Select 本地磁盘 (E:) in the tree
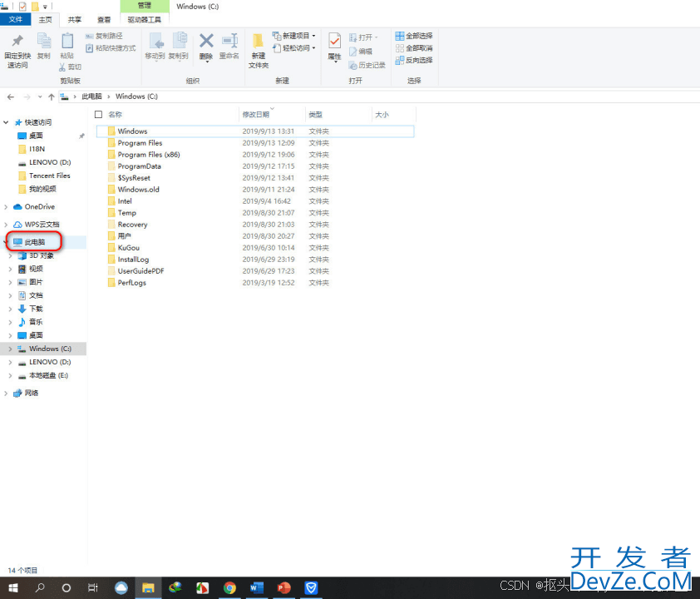This screenshot has height=599, width=700. pyautogui.click(x=48, y=375)
